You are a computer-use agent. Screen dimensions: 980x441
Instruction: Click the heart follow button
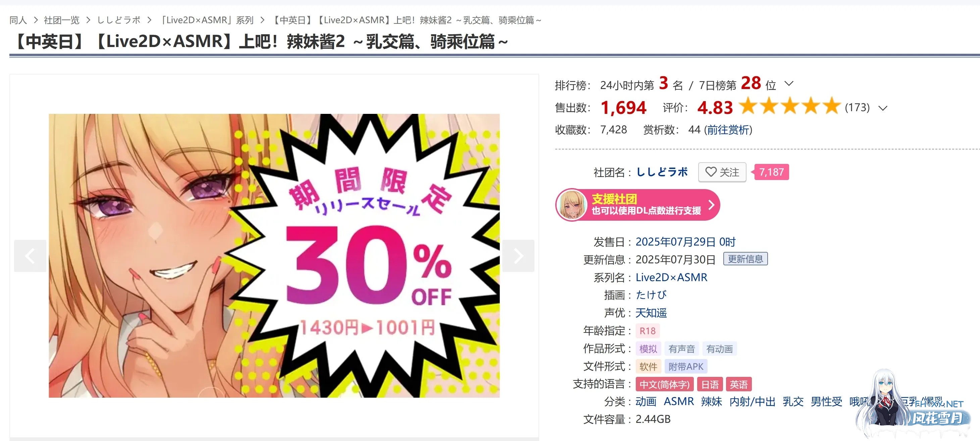click(x=722, y=172)
